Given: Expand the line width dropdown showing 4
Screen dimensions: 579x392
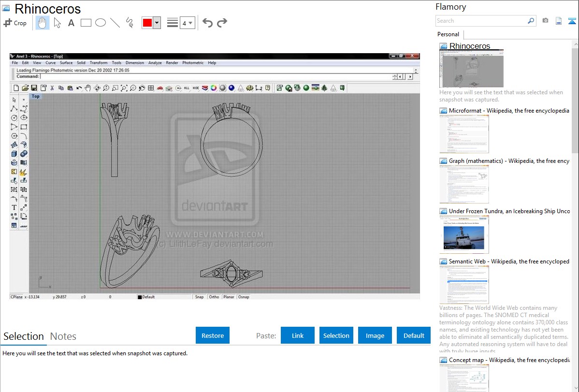Looking at the screenshot, I should coord(187,23).
